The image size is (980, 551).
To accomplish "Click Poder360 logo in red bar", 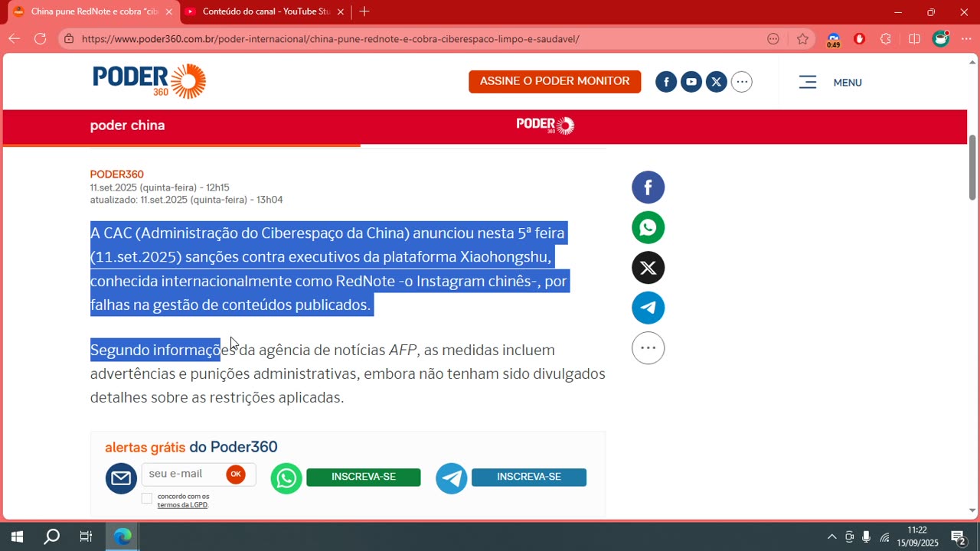I will pos(545,126).
